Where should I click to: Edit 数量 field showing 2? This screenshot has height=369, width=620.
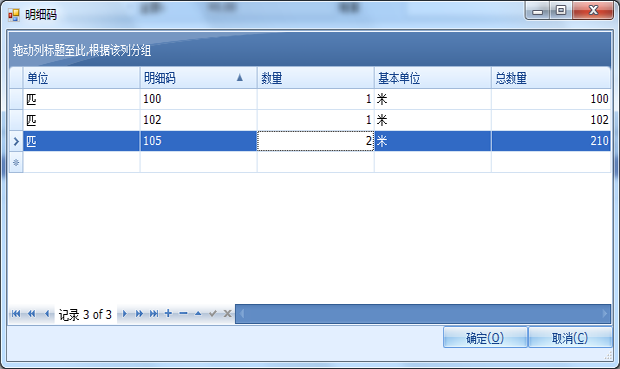click(x=316, y=141)
